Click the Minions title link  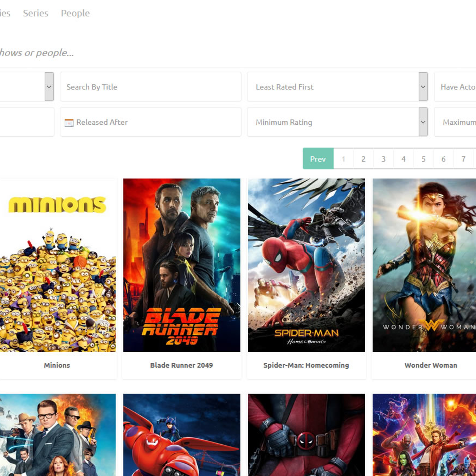(x=57, y=365)
